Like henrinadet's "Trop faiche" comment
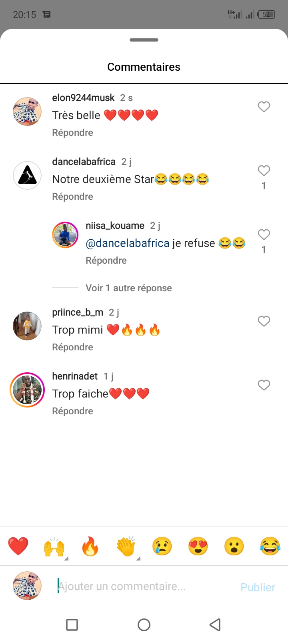Viewport: 288px width, 644px height. [264, 385]
